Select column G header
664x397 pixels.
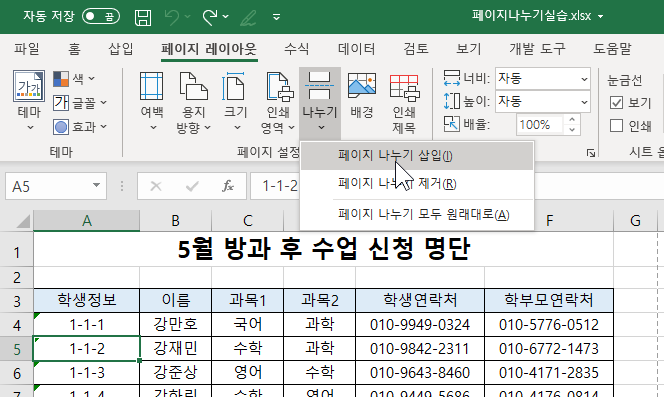635,221
